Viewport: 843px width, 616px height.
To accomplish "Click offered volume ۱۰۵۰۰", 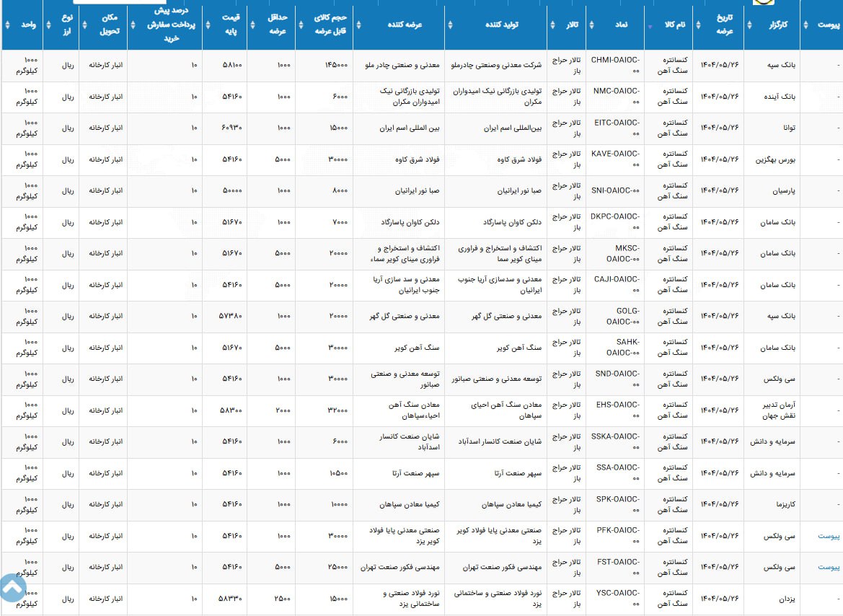I will (339, 473).
